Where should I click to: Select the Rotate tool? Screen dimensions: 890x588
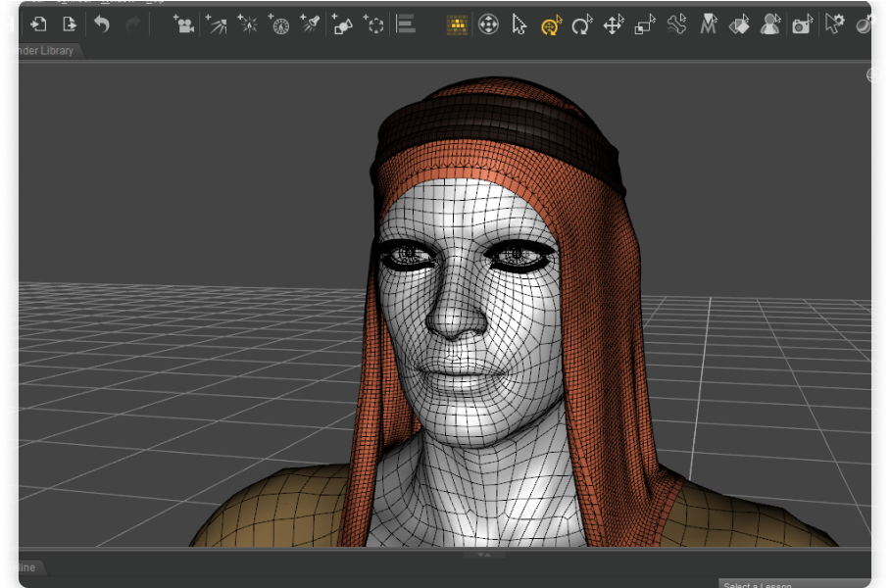[x=582, y=24]
